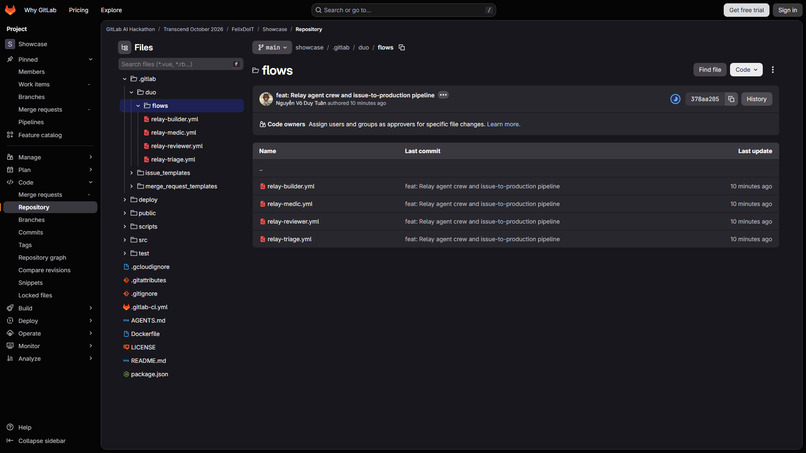
Task: Click the Find file button
Action: [710, 69]
